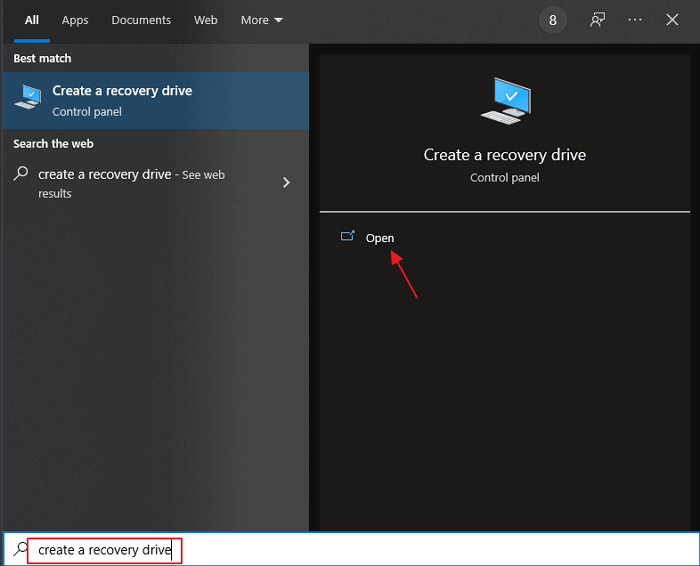Click the Open icon in the preview pane
This screenshot has height=566, width=700.
(x=348, y=237)
